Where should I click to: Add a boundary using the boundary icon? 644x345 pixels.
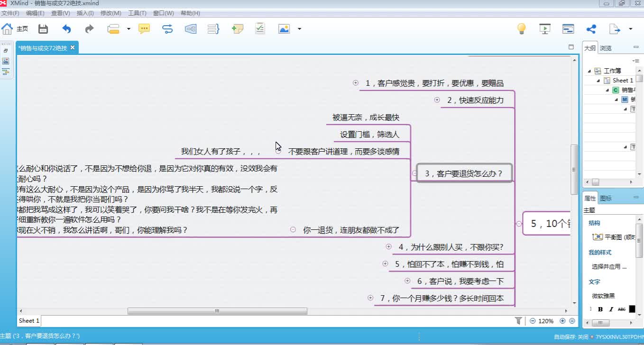[x=191, y=29]
